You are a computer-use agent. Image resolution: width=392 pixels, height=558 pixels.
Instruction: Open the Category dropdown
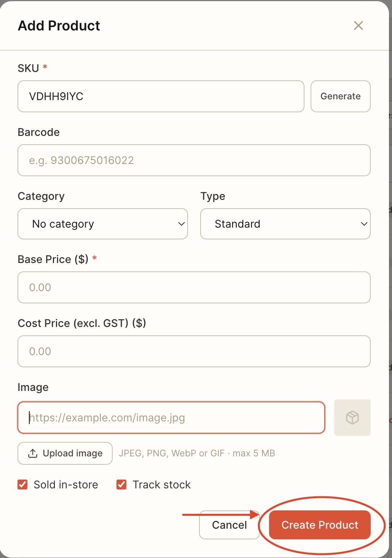[103, 224]
